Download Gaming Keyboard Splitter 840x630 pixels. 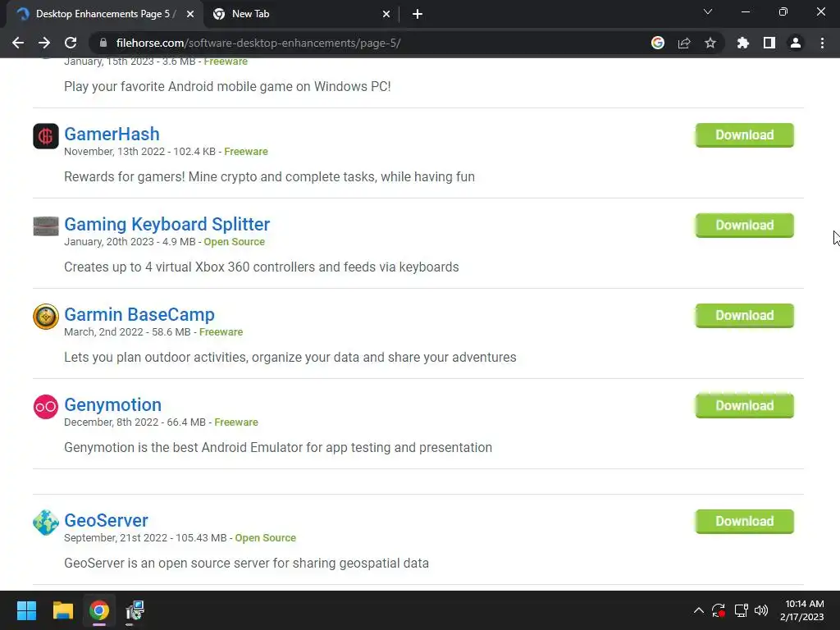pyautogui.click(x=744, y=225)
